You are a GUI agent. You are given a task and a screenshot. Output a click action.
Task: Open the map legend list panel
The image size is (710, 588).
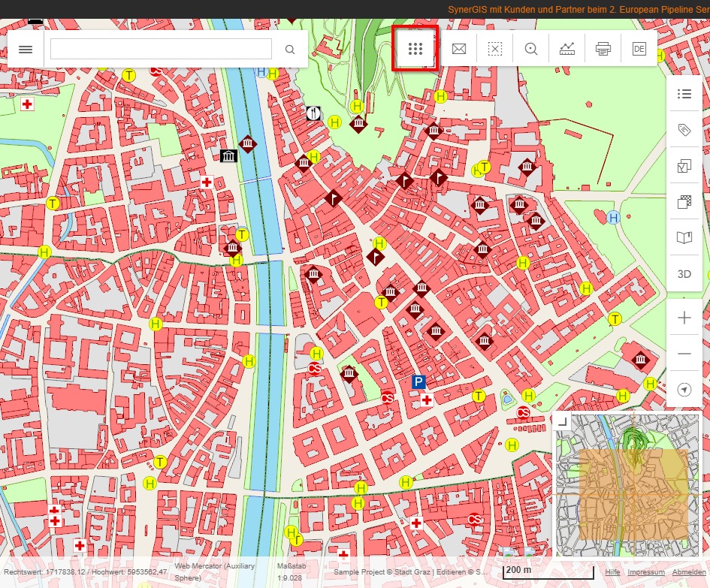pyautogui.click(x=684, y=94)
